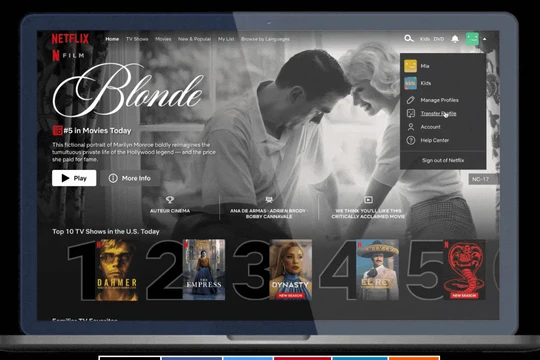Choose Transfer Profile
Image resolution: width=540 pixels, height=360 pixels.
(x=438, y=113)
